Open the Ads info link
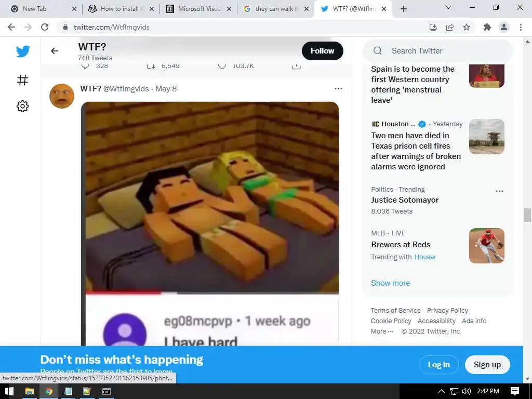Viewport: 532px width, 399px height. point(474,321)
